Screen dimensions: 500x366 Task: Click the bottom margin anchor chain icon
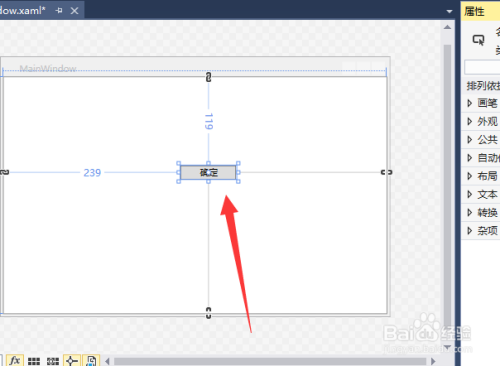click(208, 313)
